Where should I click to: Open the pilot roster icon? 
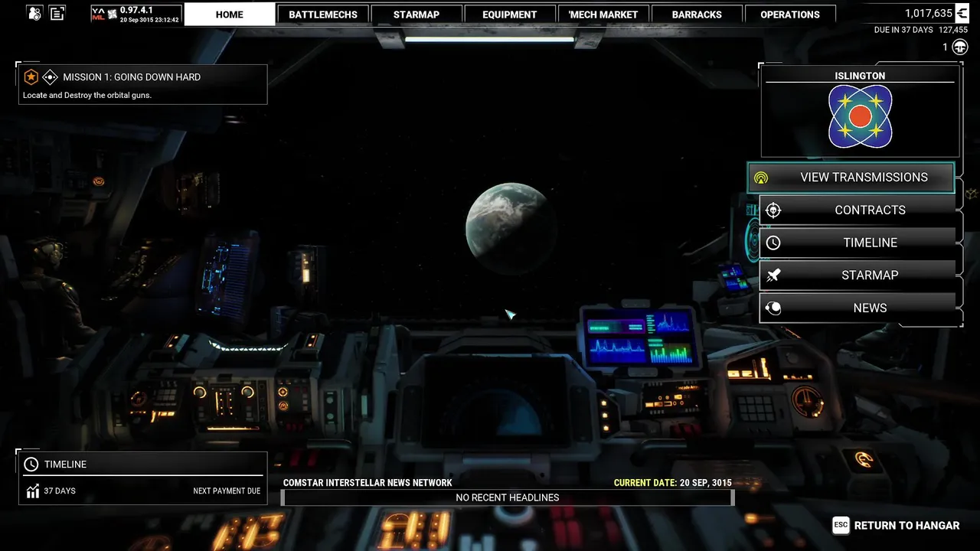34,13
